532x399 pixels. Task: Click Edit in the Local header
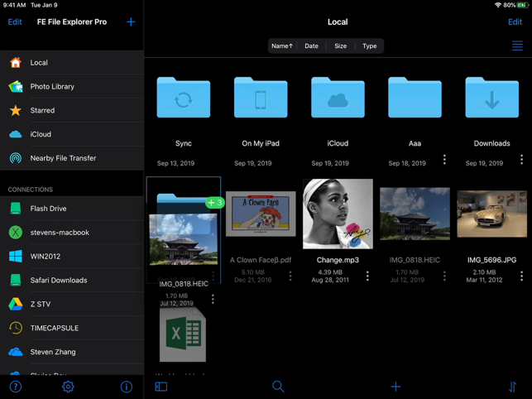pyautogui.click(x=515, y=22)
